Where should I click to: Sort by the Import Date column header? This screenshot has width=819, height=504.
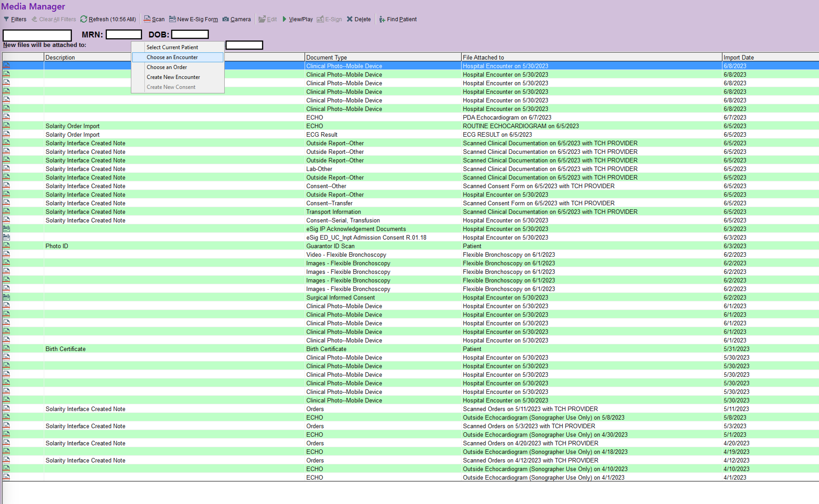point(770,57)
